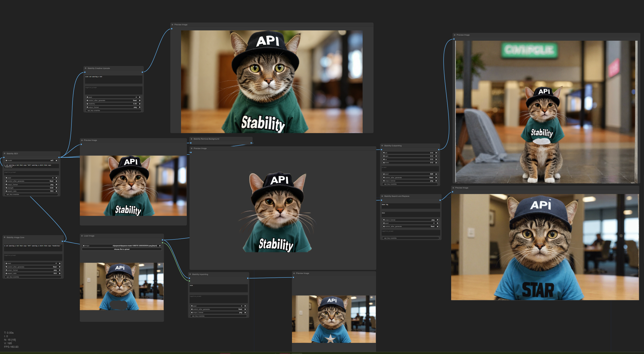
Task: Click right arrow on Image Core aspect_ratio
Action: tap(60, 273)
